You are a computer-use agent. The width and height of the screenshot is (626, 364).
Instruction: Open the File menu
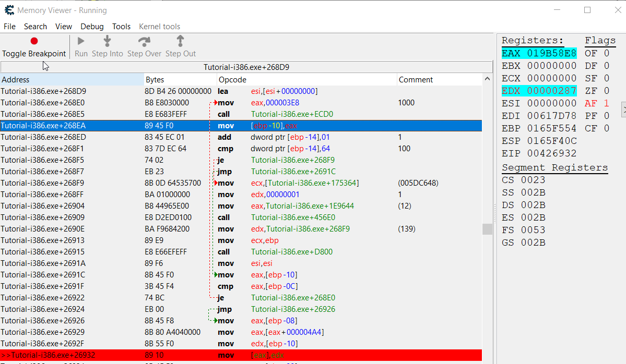click(9, 27)
